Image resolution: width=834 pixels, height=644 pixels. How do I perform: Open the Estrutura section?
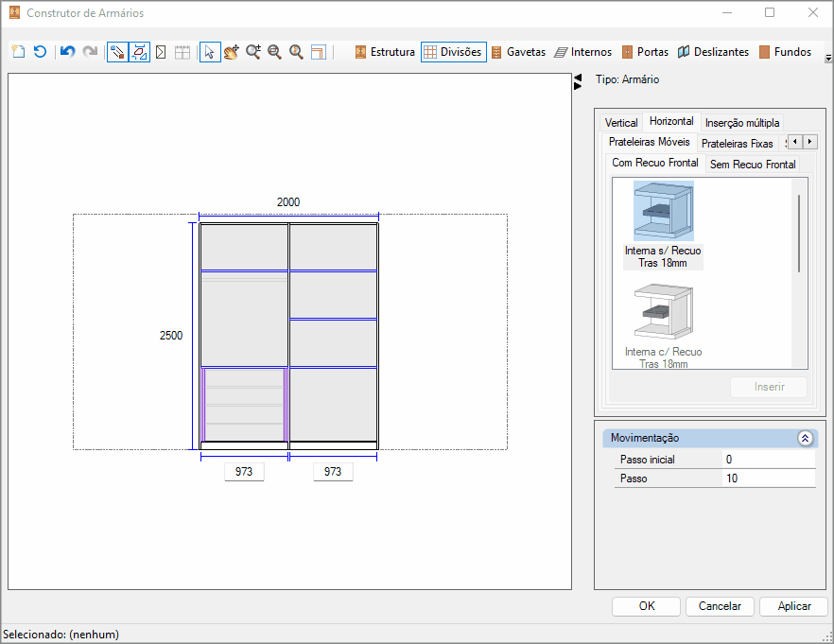point(385,52)
